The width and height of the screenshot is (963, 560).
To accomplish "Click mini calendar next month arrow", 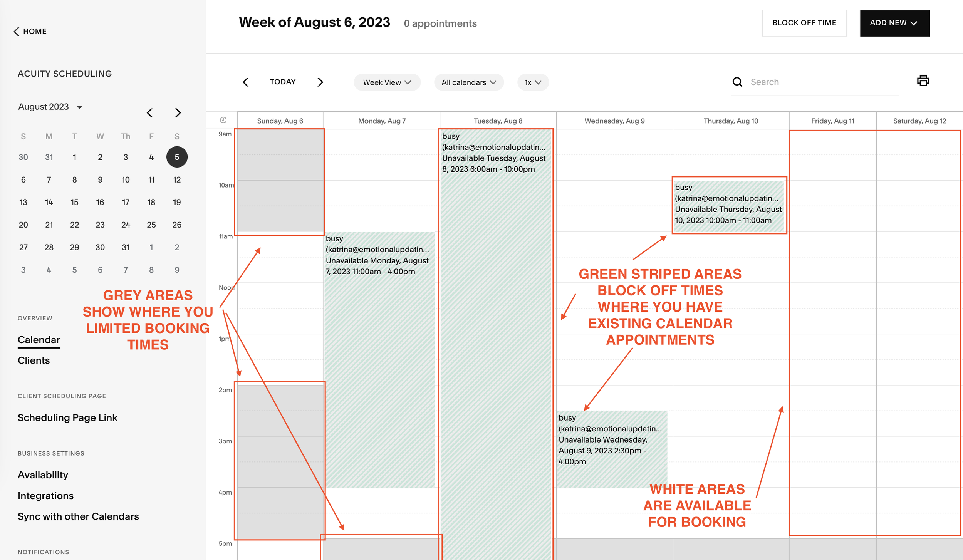I will pos(178,112).
